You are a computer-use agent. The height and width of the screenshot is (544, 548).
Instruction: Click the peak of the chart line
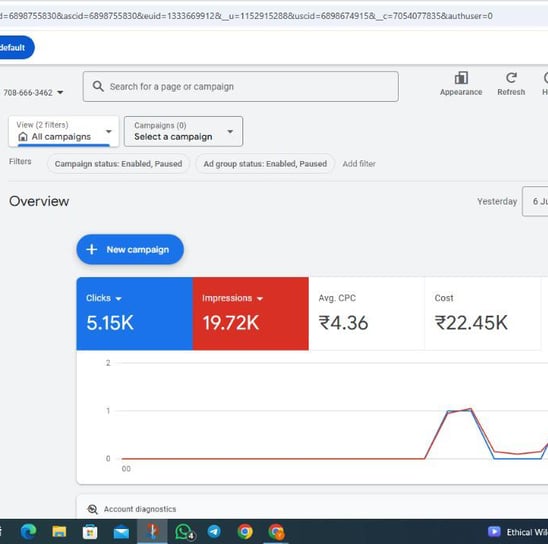point(470,408)
